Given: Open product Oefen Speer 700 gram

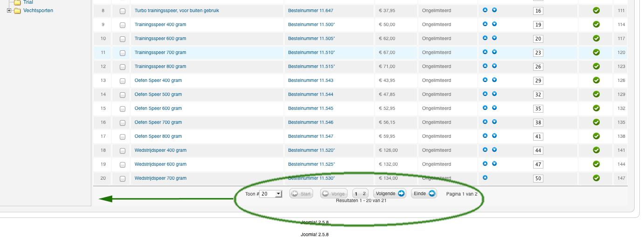Looking at the screenshot, I should tap(158, 122).
